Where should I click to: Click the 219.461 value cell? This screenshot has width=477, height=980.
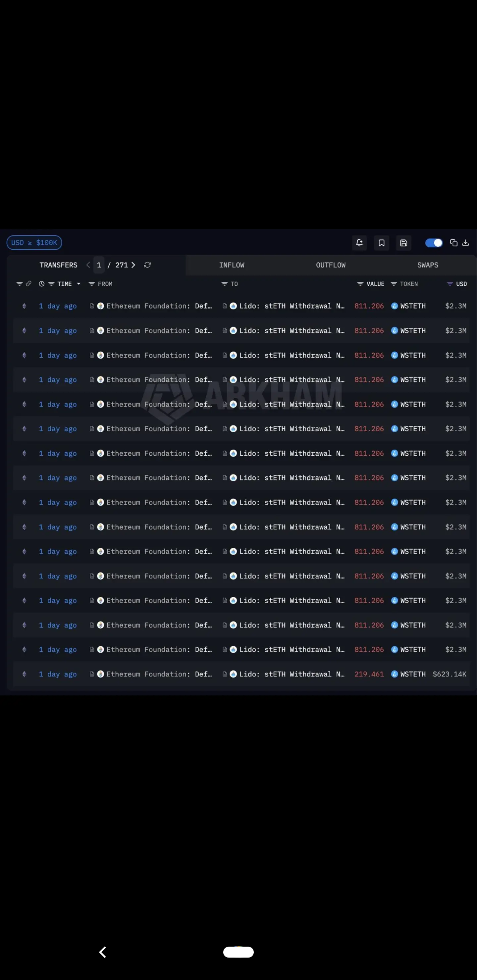369,674
